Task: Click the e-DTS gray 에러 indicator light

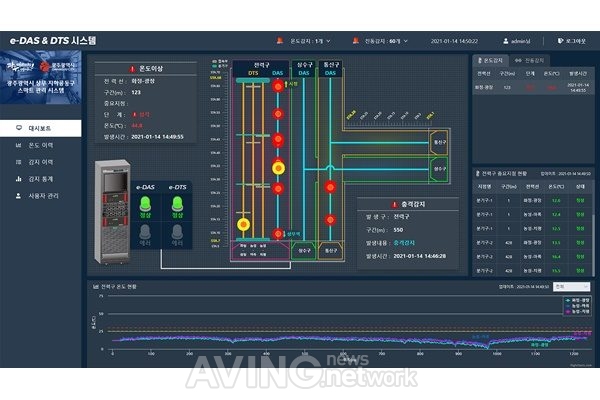Action: [177, 232]
